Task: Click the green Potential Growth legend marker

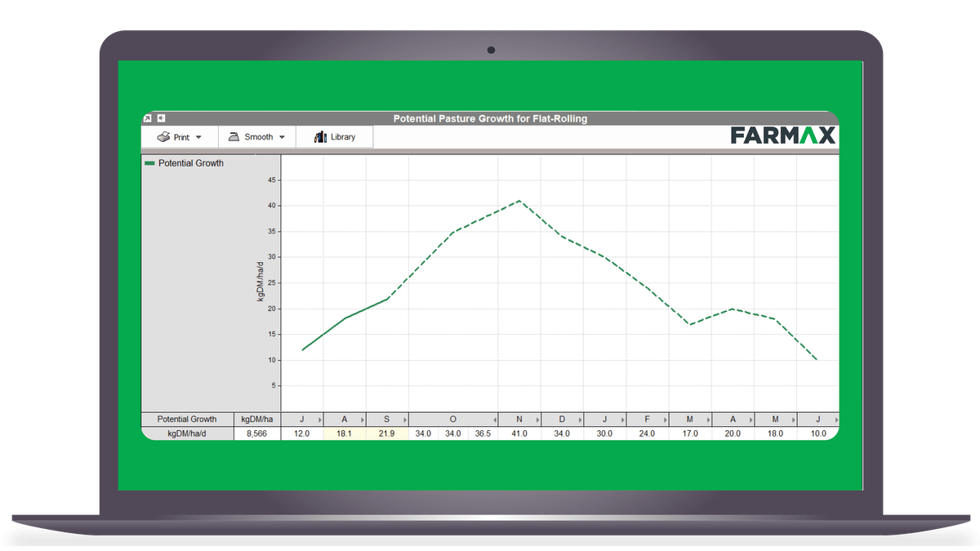Action: [x=150, y=163]
